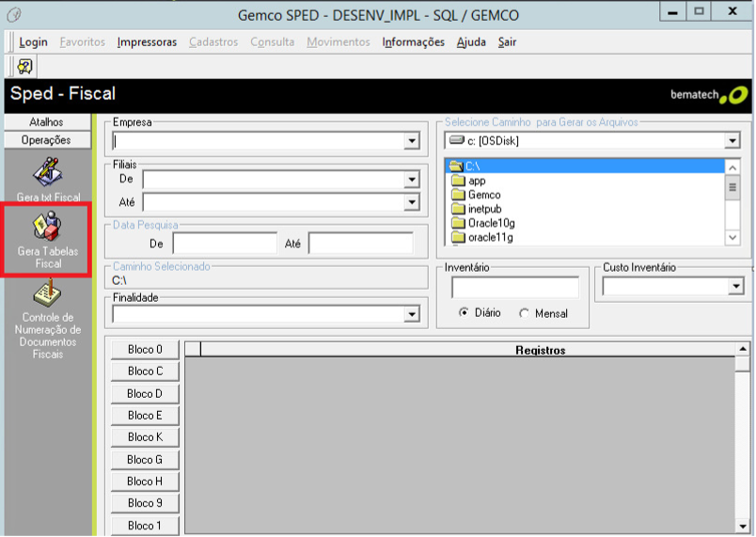Open the Informações menu
This screenshot has width=756, height=537.
[413, 42]
